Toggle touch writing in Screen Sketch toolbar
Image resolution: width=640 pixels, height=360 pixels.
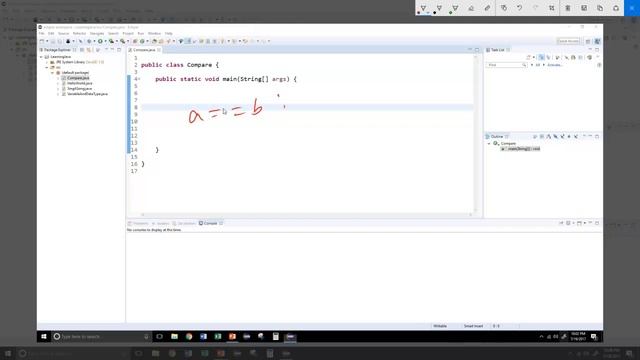pyautogui.click(x=504, y=8)
